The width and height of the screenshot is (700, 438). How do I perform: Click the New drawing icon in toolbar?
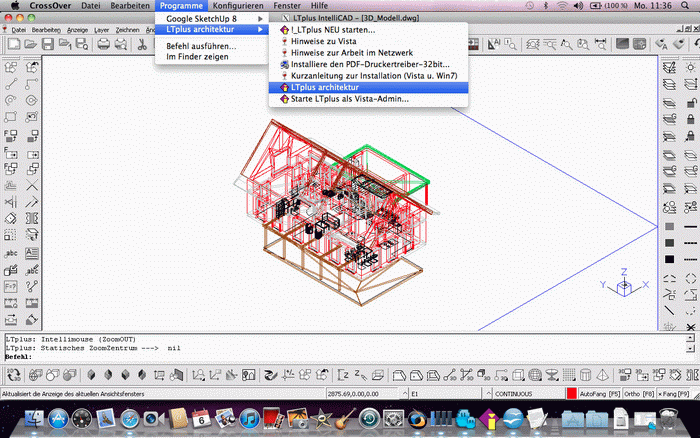[x=14, y=44]
